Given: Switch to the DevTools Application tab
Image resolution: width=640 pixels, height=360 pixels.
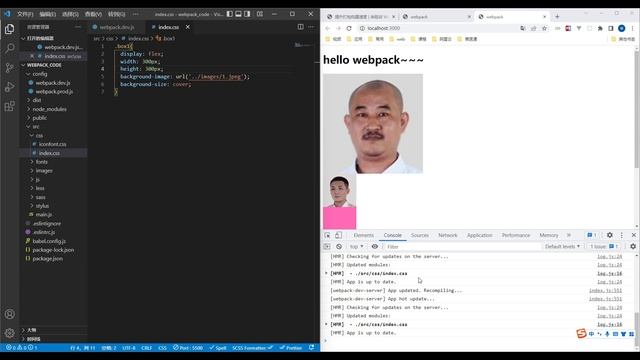Looking at the screenshot, I should [480, 235].
